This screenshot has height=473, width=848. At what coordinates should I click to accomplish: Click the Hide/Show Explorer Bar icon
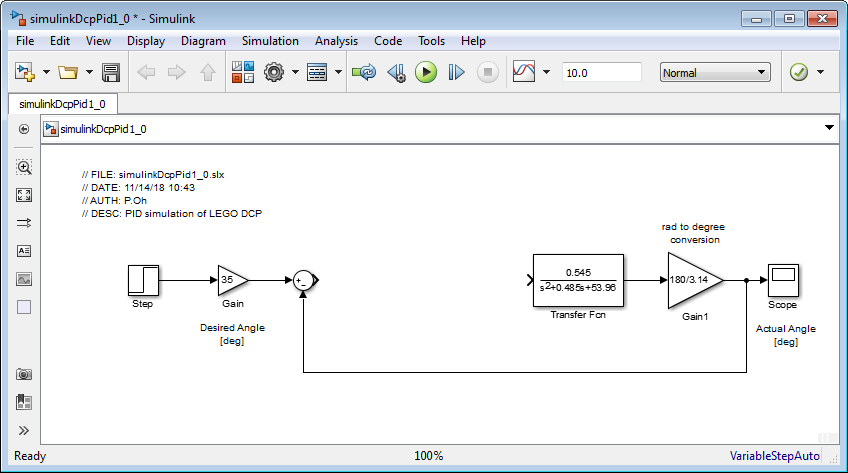coord(24,129)
